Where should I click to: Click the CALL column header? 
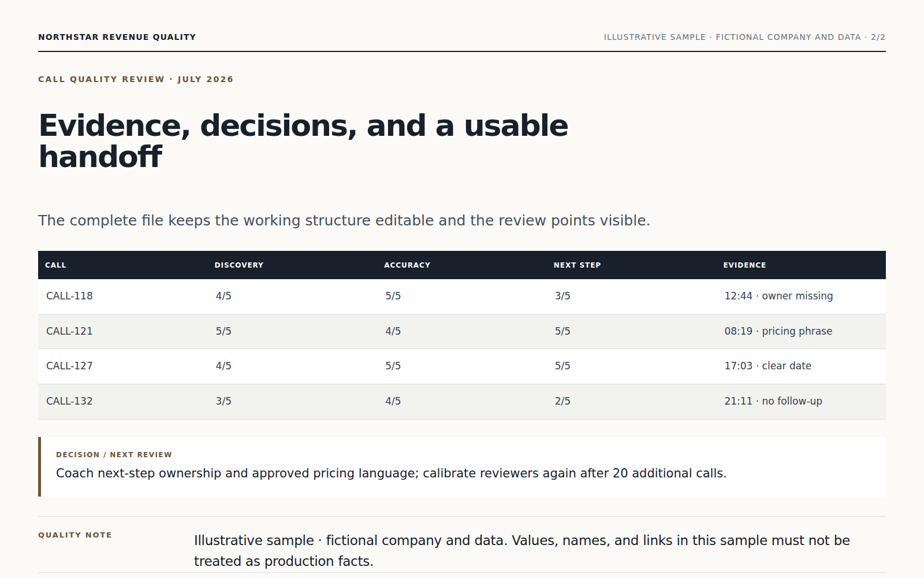click(55, 265)
